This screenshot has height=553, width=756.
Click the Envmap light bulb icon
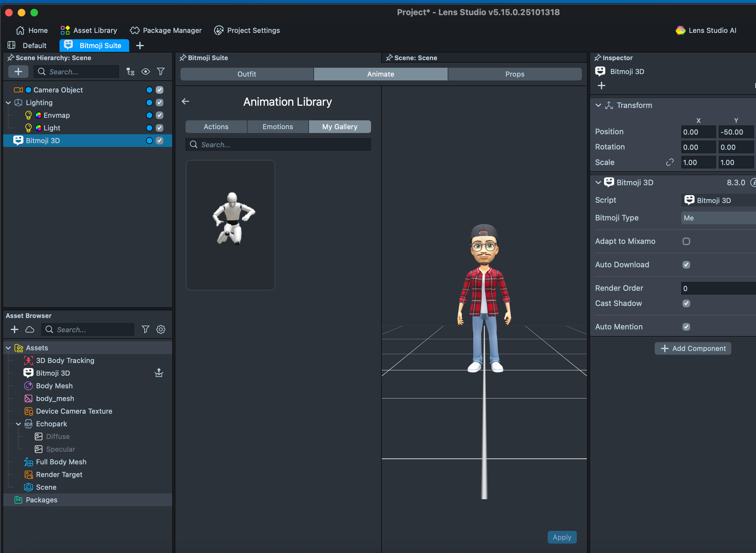tap(28, 115)
